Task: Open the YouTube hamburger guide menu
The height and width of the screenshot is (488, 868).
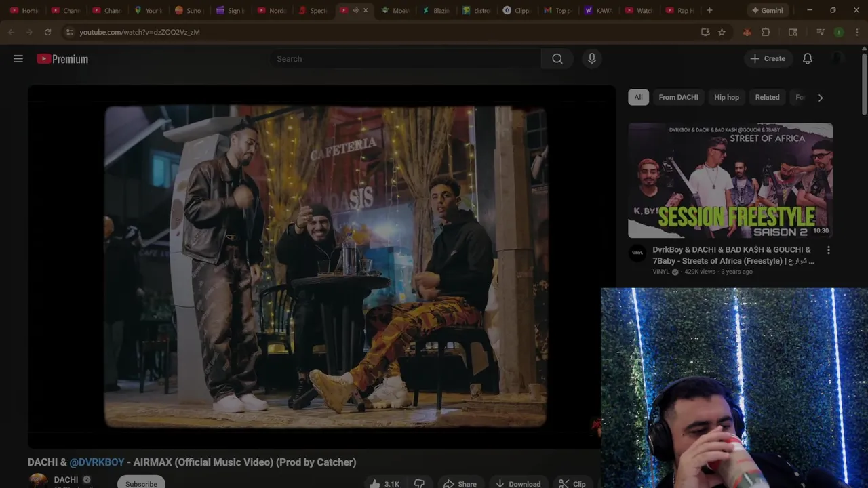Action: (x=18, y=59)
